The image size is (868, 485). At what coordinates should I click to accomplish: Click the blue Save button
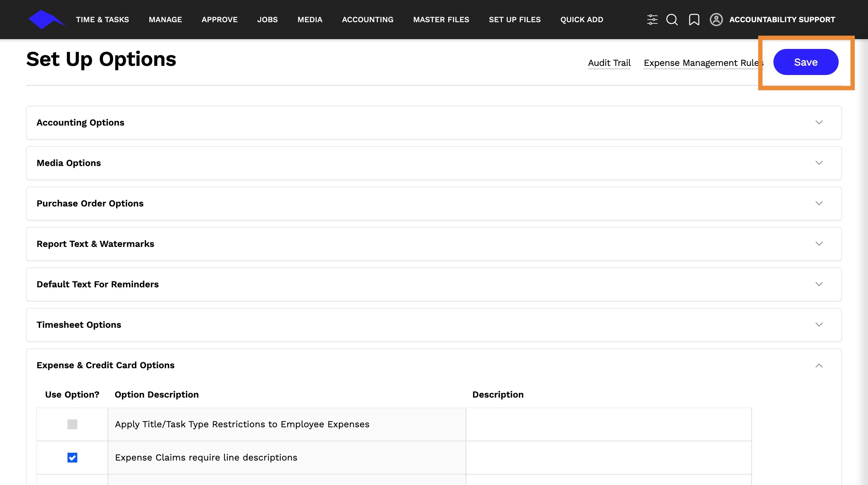(806, 62)
